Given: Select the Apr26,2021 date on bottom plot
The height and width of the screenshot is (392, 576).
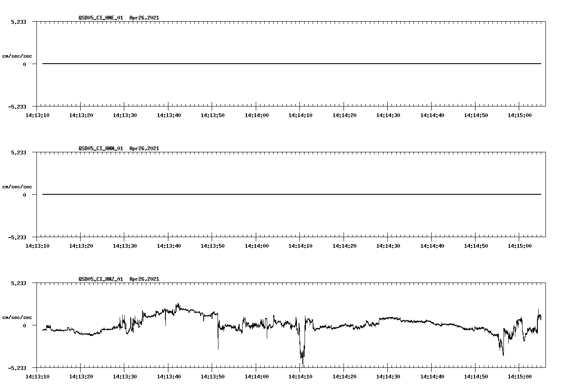Looking at the screenshot, I should coord(144,279).
